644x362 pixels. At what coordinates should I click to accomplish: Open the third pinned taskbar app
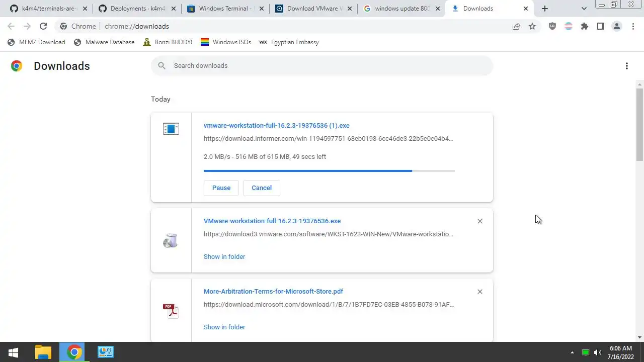(106, 352)
